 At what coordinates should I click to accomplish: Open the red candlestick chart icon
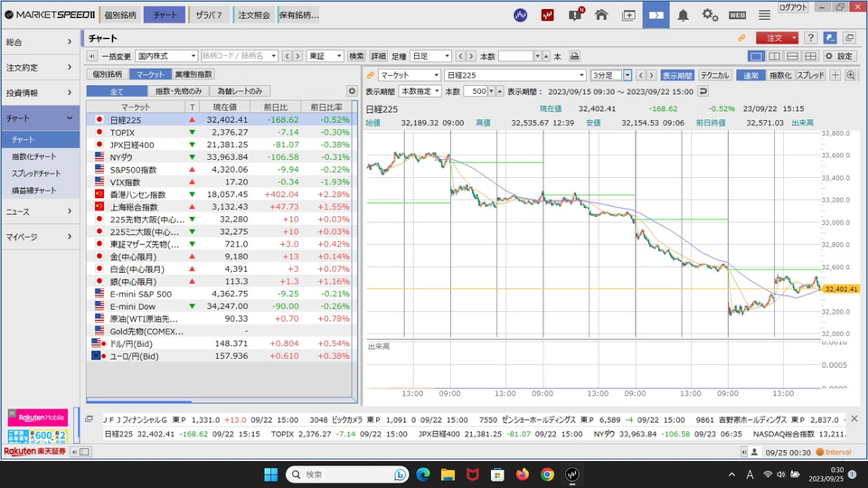(548, 15)
